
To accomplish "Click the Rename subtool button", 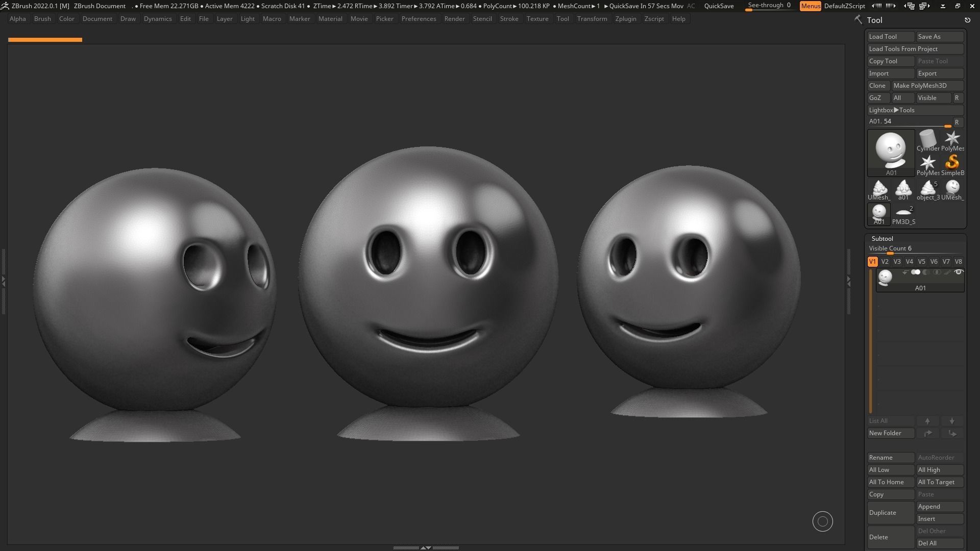I will click(891, 458).
